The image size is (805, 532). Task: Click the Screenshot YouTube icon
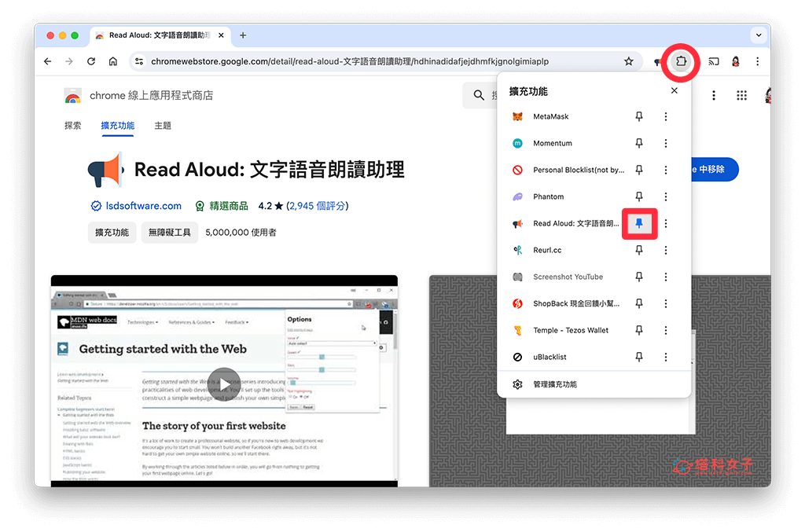517,277
